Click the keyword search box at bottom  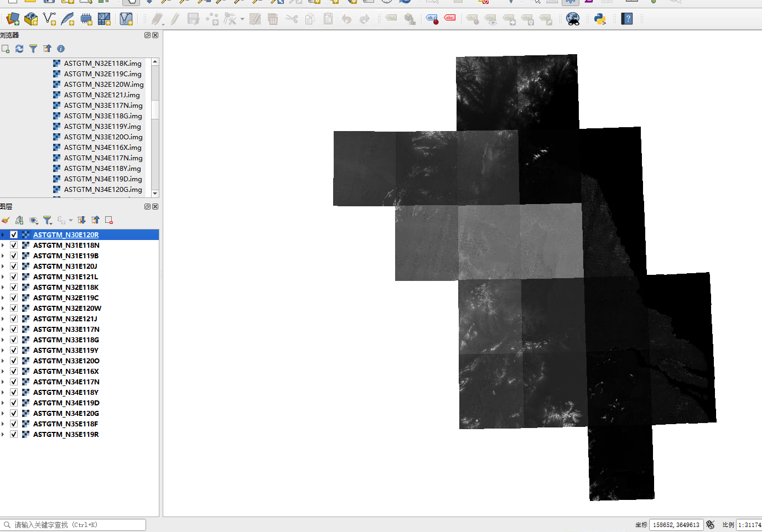coord(72,524)
